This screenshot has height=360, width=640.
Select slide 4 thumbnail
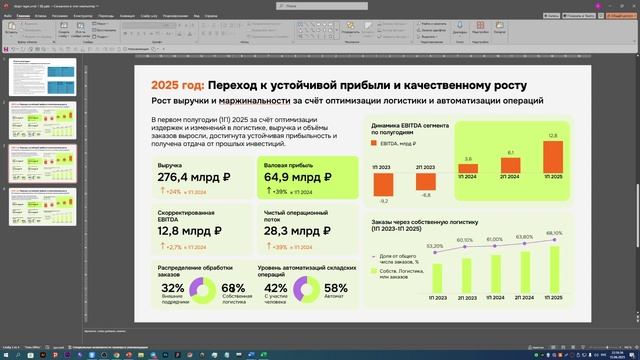tap(42, 207)
